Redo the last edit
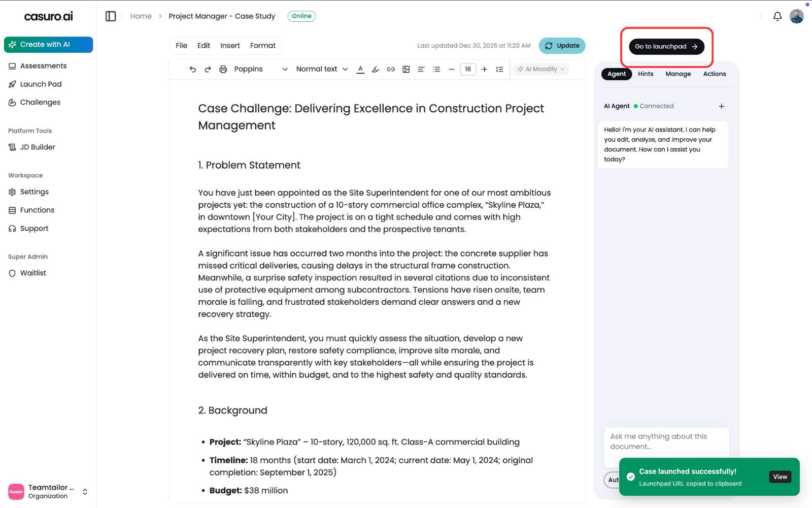The width and height of the screenshot is (812, 508). pyautogui.click(x=208, y=69)
